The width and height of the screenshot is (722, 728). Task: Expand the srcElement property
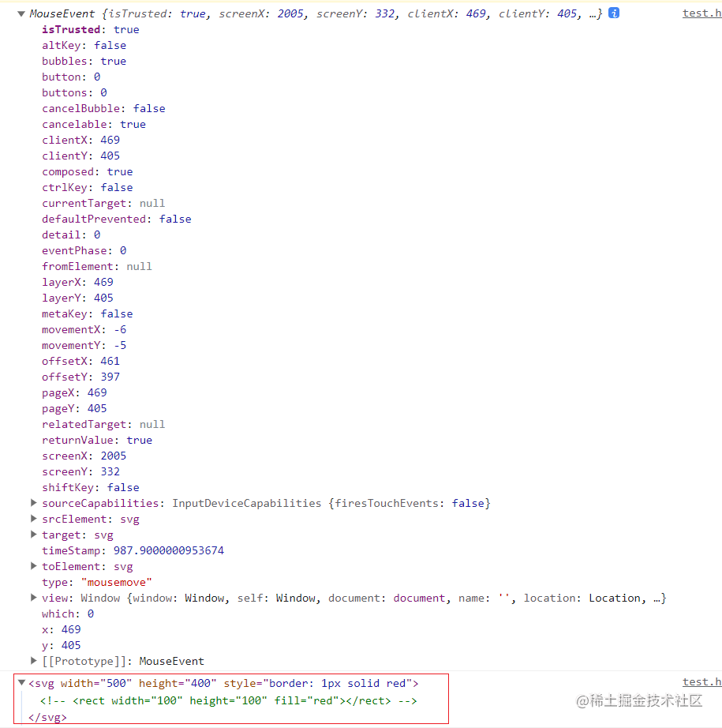(x=33, y=519)
